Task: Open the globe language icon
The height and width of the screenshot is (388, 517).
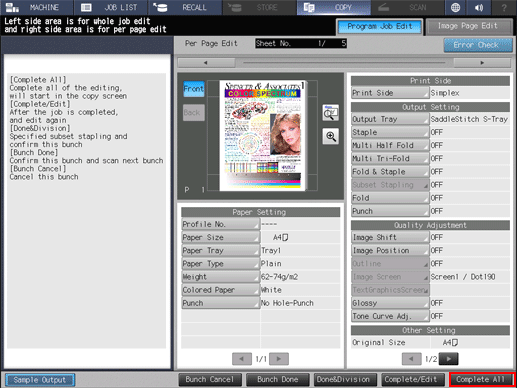Action: pos(455,7)
